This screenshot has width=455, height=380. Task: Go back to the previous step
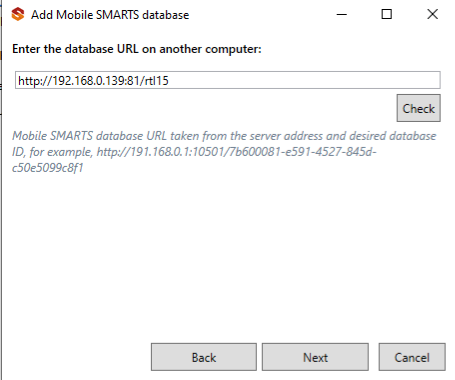tap(204, 357)
